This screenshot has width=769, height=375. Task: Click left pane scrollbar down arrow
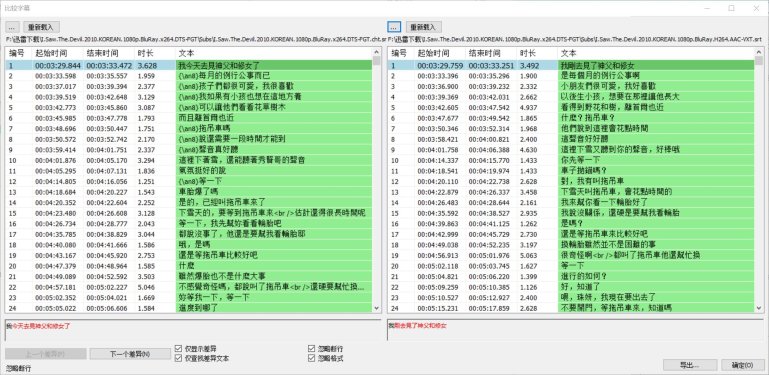tap(377, 308)
